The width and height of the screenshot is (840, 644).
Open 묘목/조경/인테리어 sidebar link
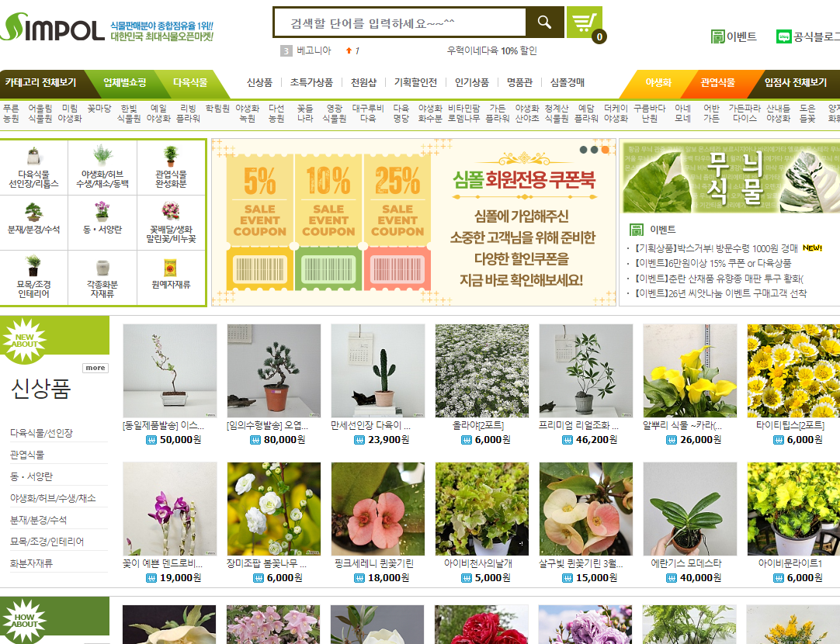pyautogui.click(x=47, y=542)
